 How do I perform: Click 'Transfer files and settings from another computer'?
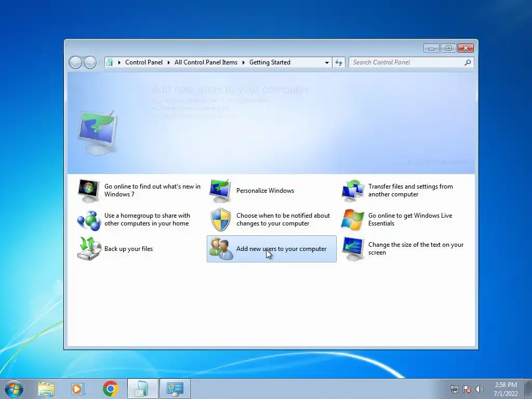coord(410,190)
